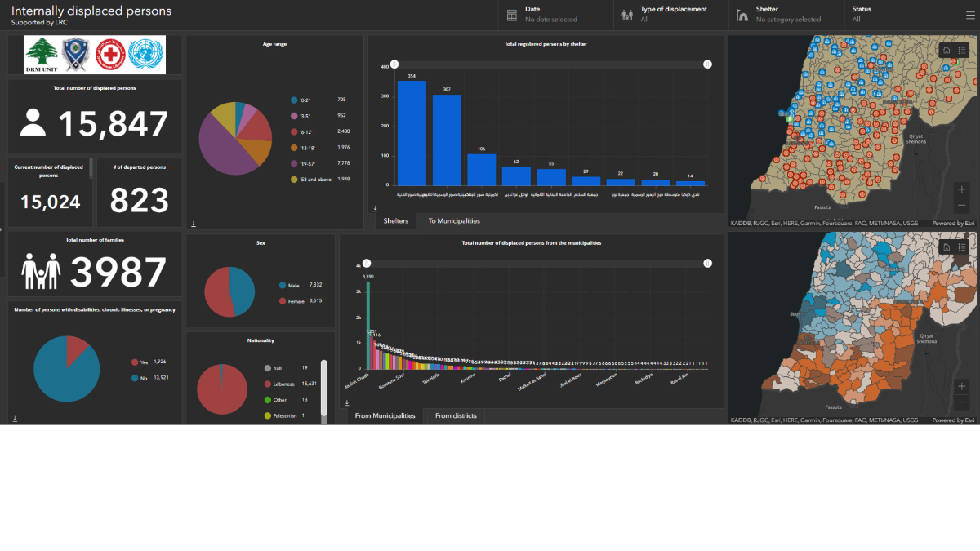
Task: Click the family icon beside Type of displacement
Action: pyautogui.click(x=627, y=15)
